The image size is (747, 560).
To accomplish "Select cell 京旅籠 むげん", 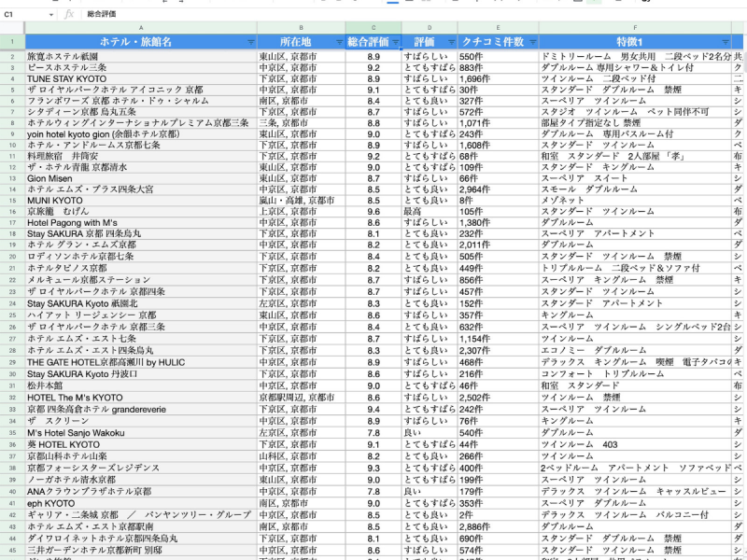I will click(141, 212).
